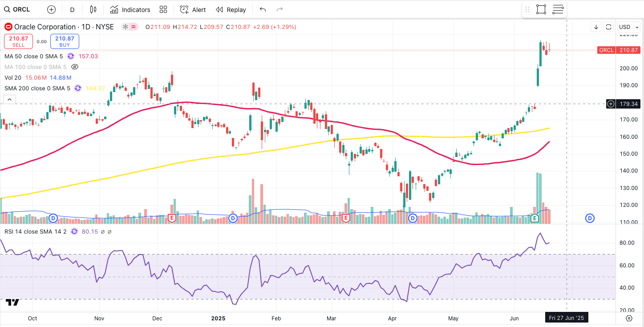The width and height of the screenshot is (644, 327).
Task: Click the undo arrow
Action: (263, 9)
